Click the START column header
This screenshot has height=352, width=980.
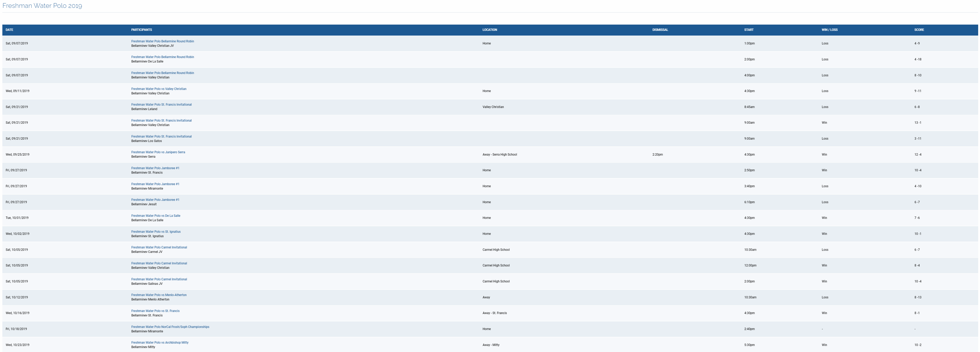click(x=749, y=30)
